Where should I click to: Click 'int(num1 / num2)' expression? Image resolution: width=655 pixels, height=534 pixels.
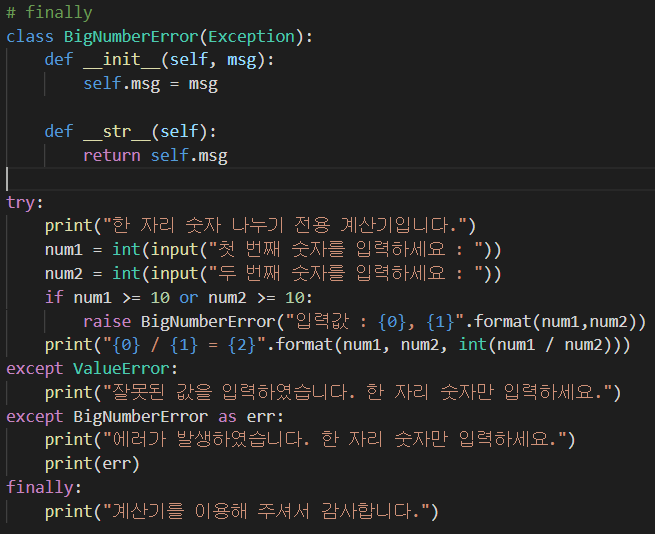(x=540, y=345)
